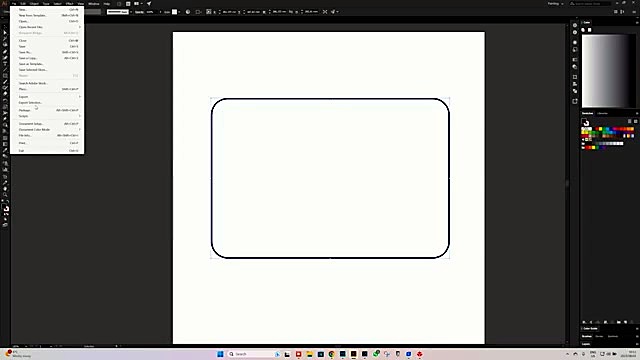Screen dimensions: 640x360
Task: Select the Pen tool
Action: coord(5,51)
